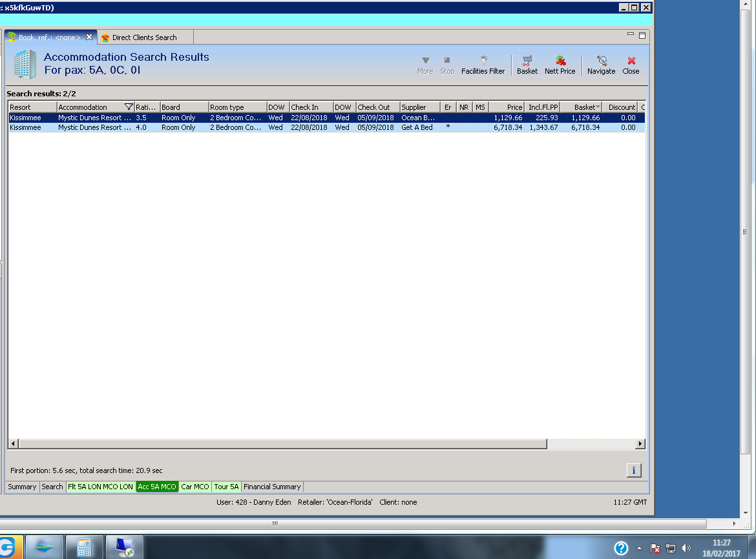
Task: Open the Summary bottom tab
Action: coord(22,487)
